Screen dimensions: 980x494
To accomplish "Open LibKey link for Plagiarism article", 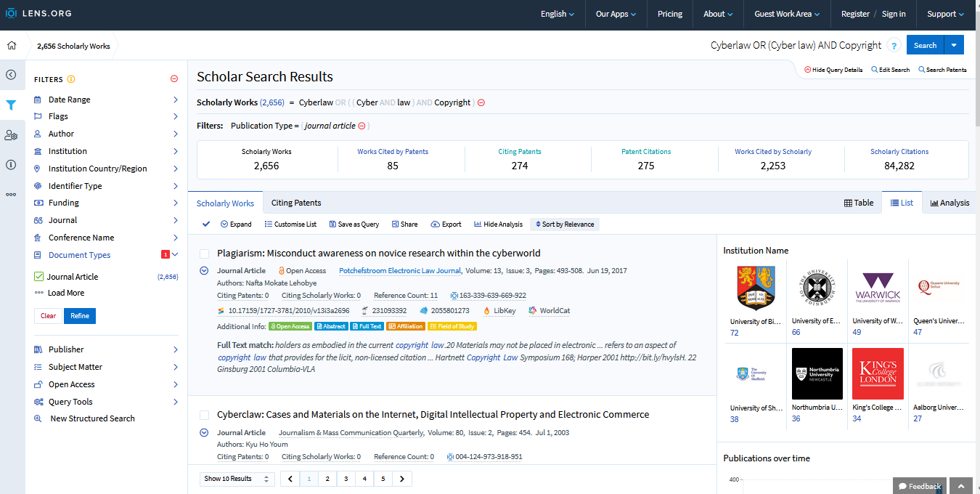I will [x=499, y=310].
